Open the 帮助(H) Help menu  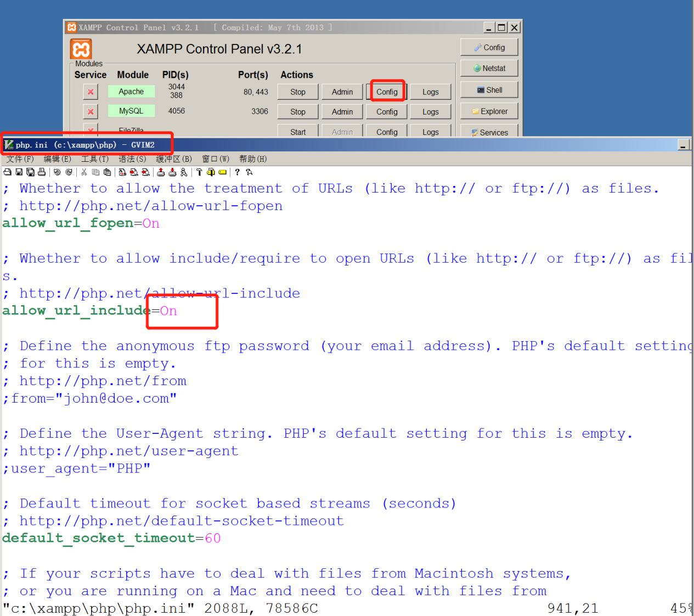(253, 159)
